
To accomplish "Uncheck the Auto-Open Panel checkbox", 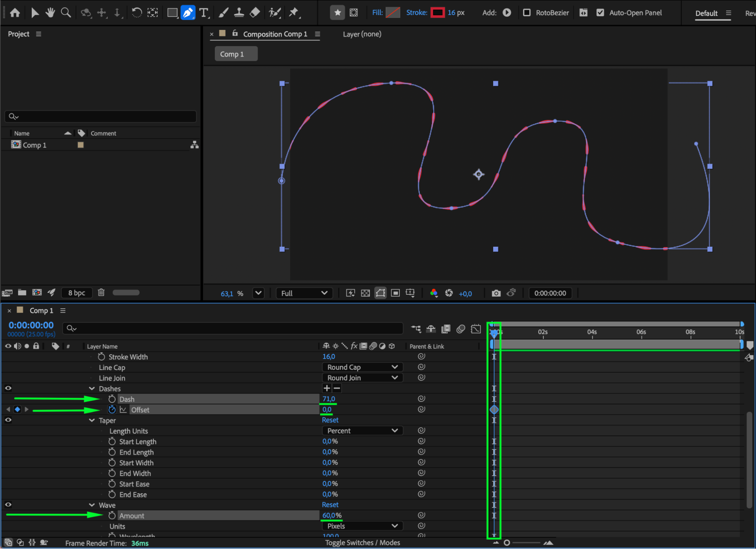I will [x=600, y=12].
